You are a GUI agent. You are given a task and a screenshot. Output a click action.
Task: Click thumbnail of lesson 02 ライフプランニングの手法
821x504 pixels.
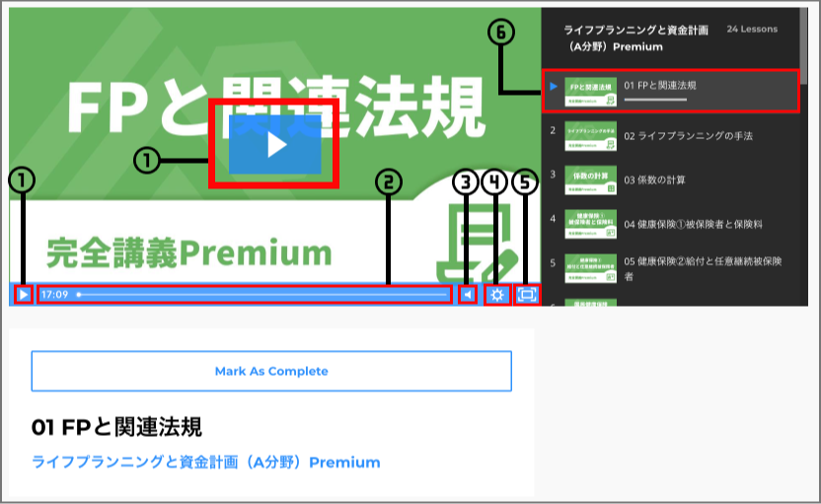(591, 136)
